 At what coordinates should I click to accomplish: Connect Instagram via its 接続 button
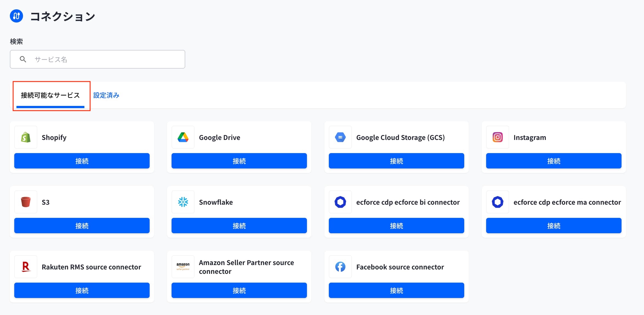click(554, 161)
